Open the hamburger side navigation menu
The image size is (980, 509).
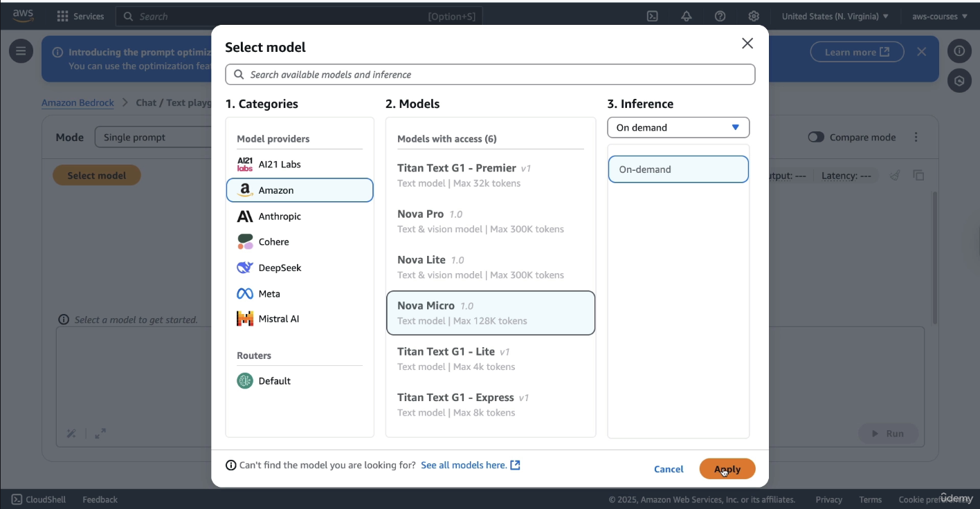tap(21, 50)
